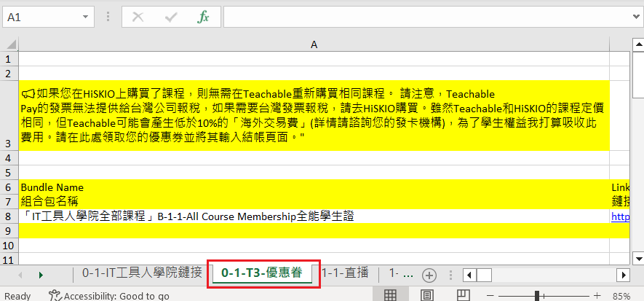Switch to Page Break Preview icon
644x301 pixels.
(x=464, y=295)
